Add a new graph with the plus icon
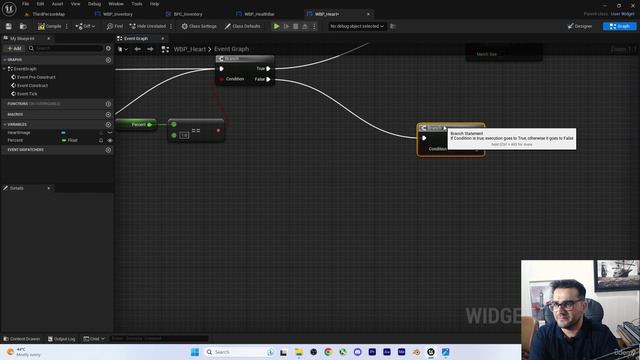The image size is (640, 360). (x=108, y=60)
